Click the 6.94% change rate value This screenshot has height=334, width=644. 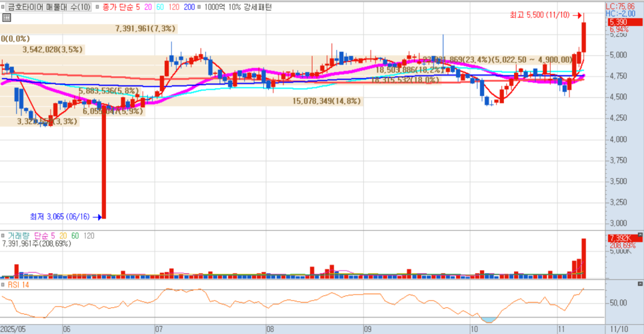(619, 29)
